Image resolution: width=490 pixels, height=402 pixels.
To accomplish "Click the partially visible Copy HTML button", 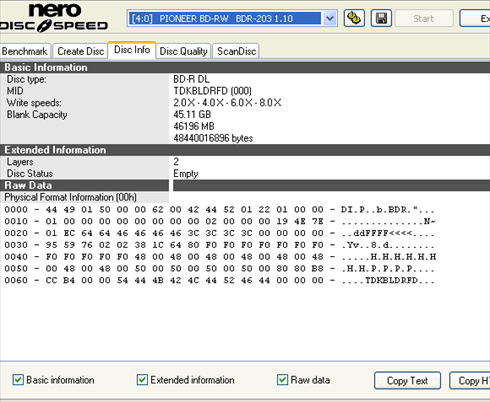I will (x=470, y=380).
